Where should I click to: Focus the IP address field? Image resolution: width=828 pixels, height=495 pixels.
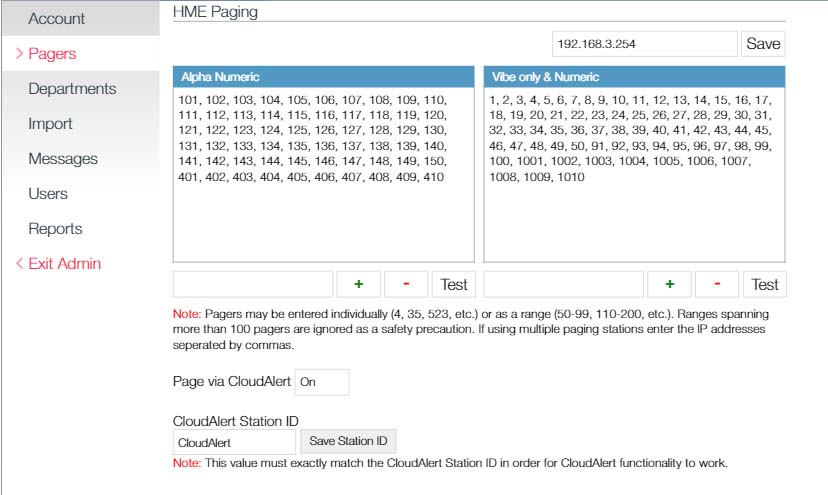point(644,44)
